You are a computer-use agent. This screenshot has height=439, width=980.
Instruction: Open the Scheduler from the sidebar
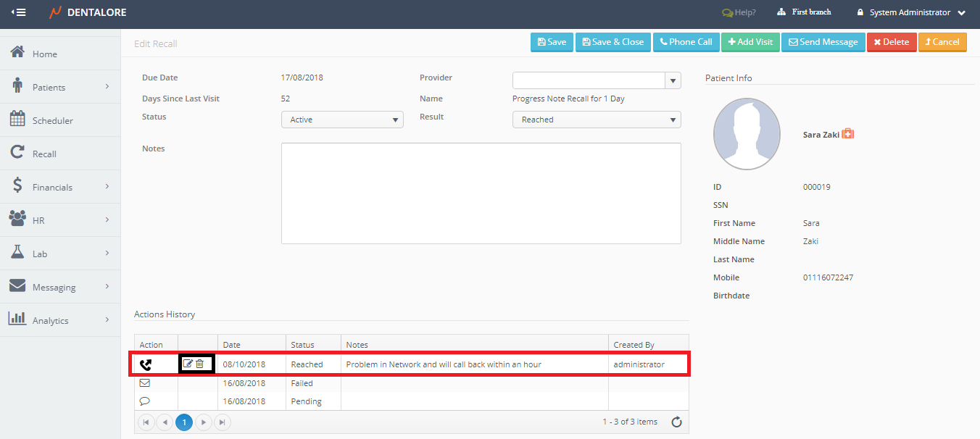pos(52,120)
